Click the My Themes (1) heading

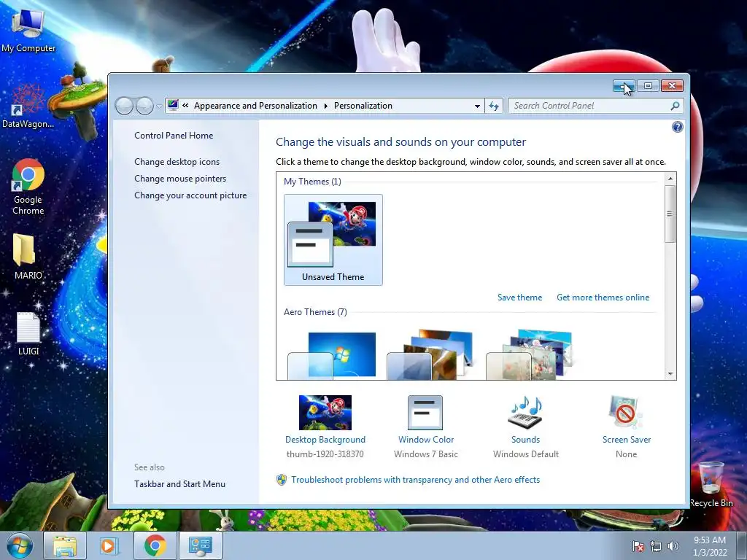pyautogui.click(x=312, y=182)
